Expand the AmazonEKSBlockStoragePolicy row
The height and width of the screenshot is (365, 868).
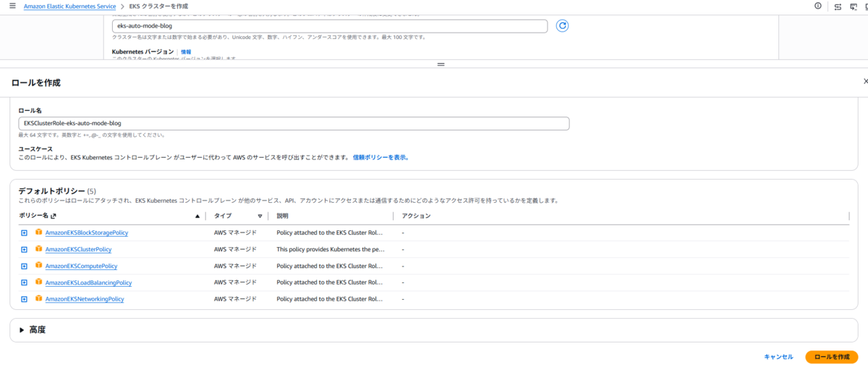click(x=24, y=232)
